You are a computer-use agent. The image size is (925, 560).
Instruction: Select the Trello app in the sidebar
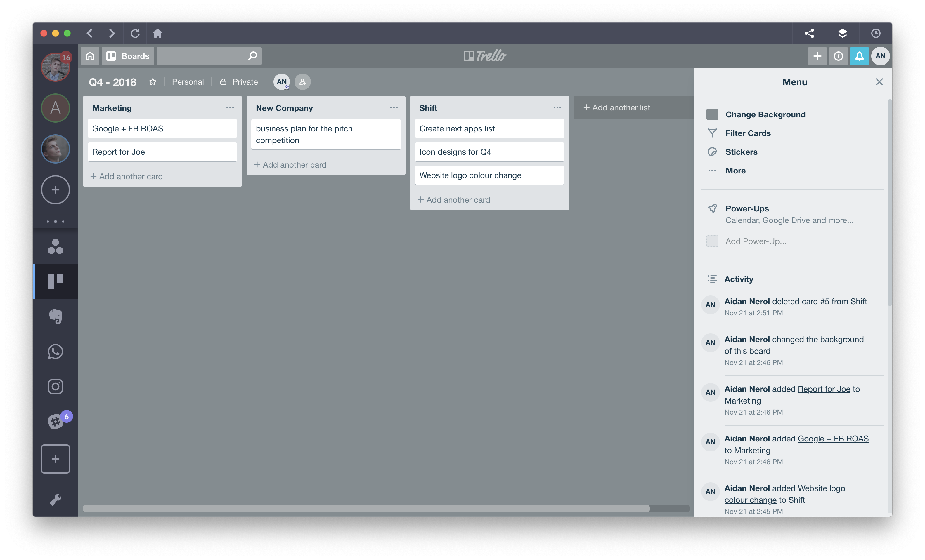[56, 281]
